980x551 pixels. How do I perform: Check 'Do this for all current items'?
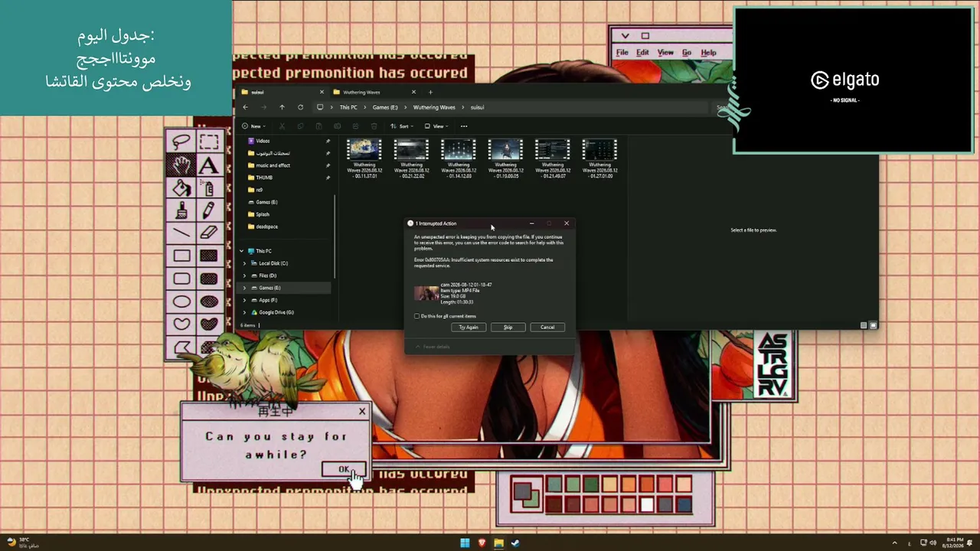(x=417, y=316)
